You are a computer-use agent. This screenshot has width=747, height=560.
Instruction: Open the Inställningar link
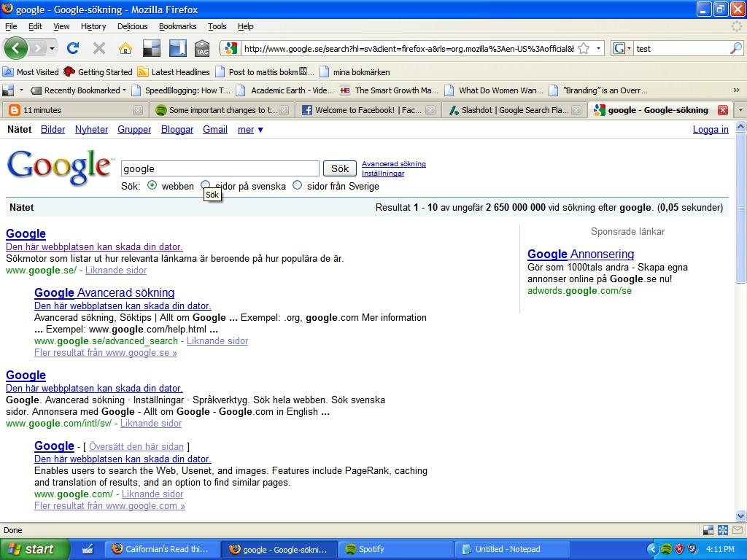pos(382,174)
